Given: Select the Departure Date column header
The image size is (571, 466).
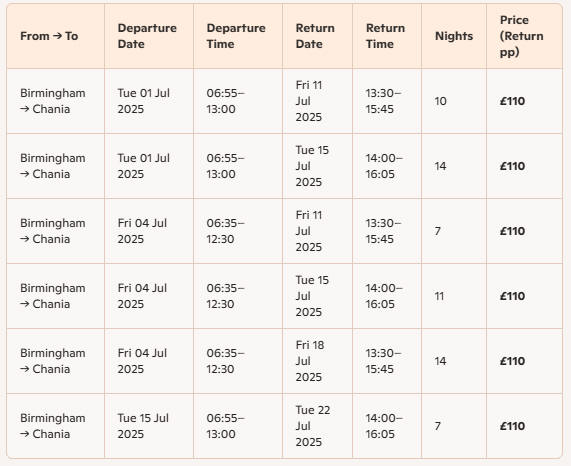Looking at the screenshot, I should pyautogui.click(x=147, y=36).
